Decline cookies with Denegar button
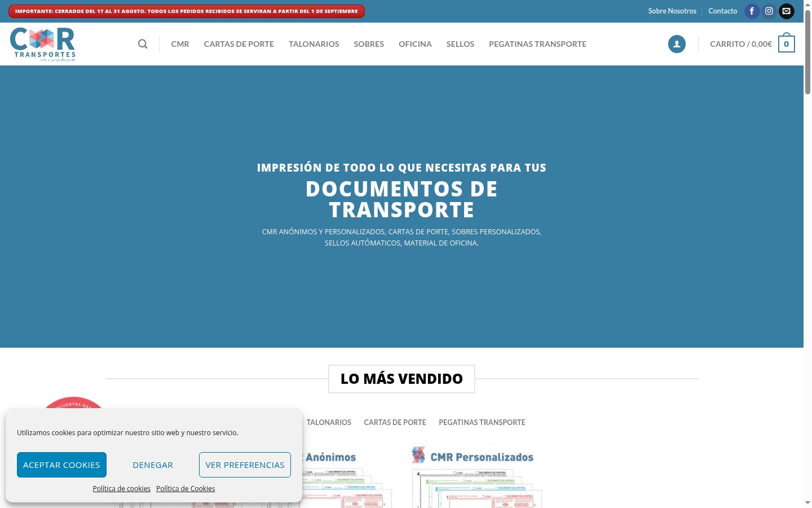Viewport: 812px width, 508px height. [x=153, y=465]
